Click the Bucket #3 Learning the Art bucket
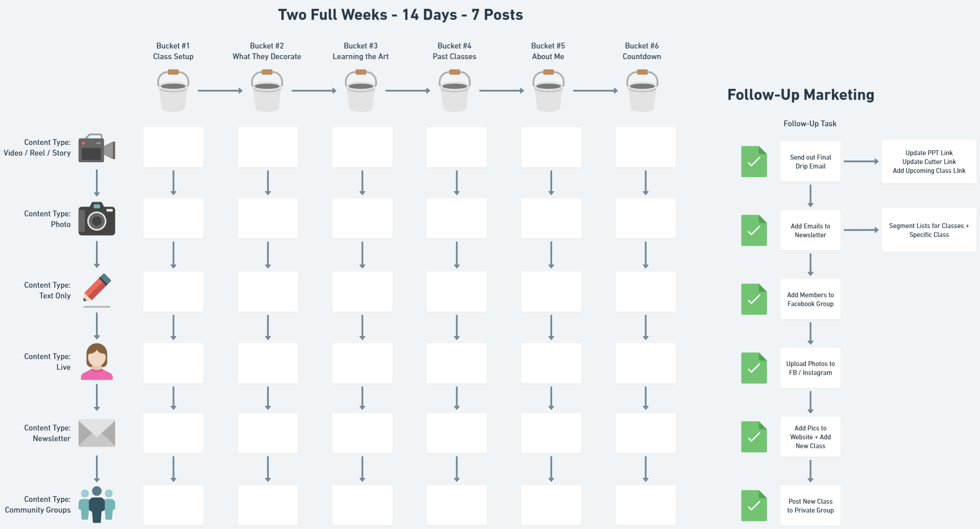Image resolution: width=980 pixels, height=529 pixels. (x=361, y=91)
